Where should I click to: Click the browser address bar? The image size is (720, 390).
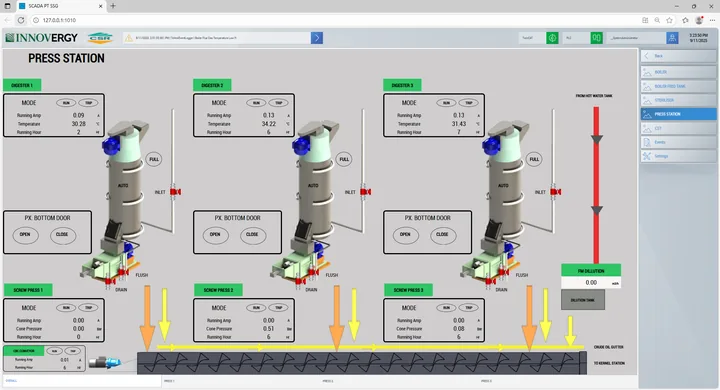tap(335, 20)
